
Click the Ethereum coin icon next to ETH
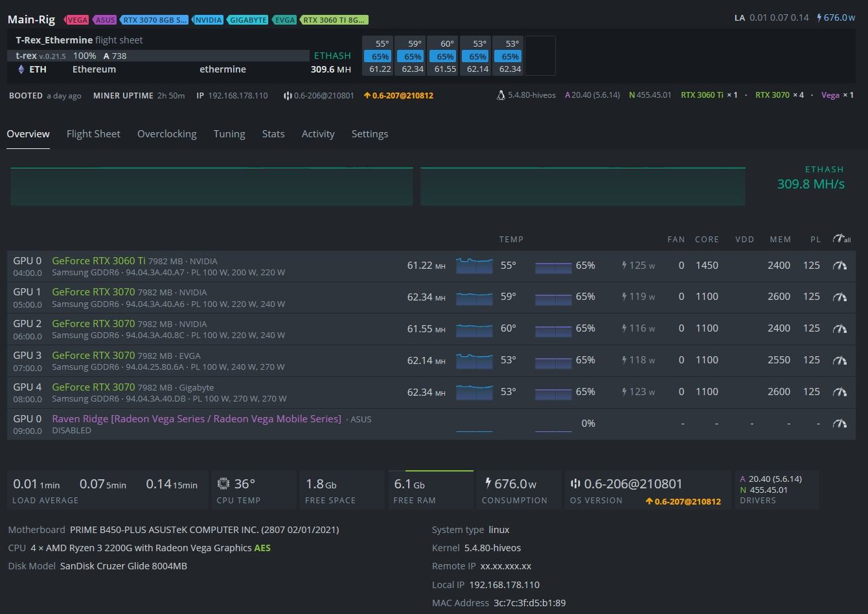[20, 69]
